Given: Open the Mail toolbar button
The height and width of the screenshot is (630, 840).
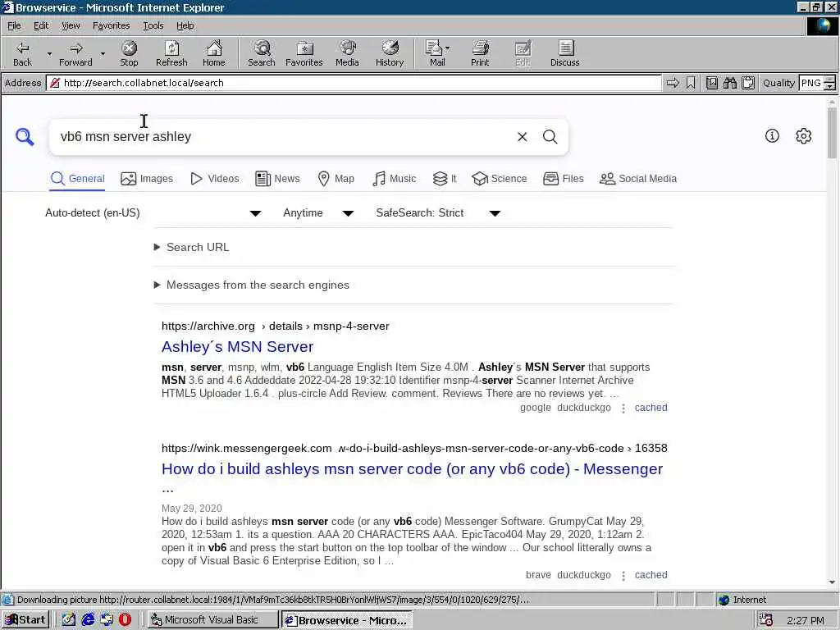Looking at the screenshot, I should [x=435, y=53].
